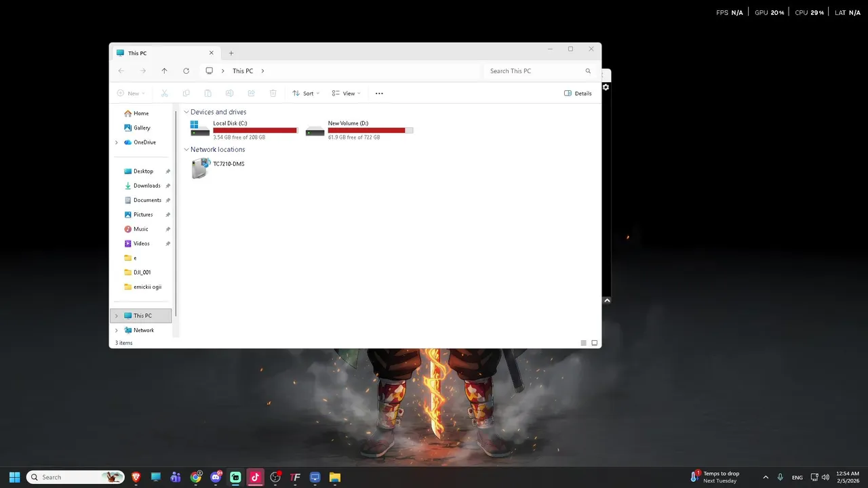Image resolution: width=868 pixels, height=488 pixels.
Task: Select the Local Disk (C:) drive
Action: (244, 129)
